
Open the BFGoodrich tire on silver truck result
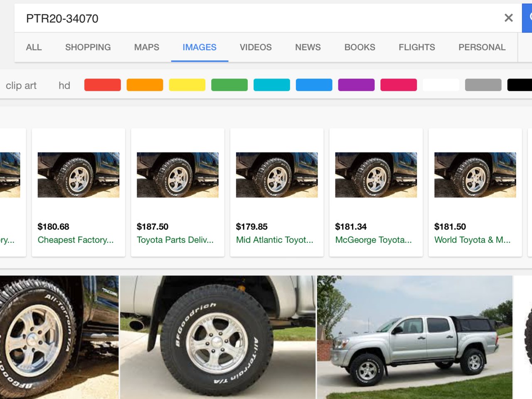tap(218, 337)
